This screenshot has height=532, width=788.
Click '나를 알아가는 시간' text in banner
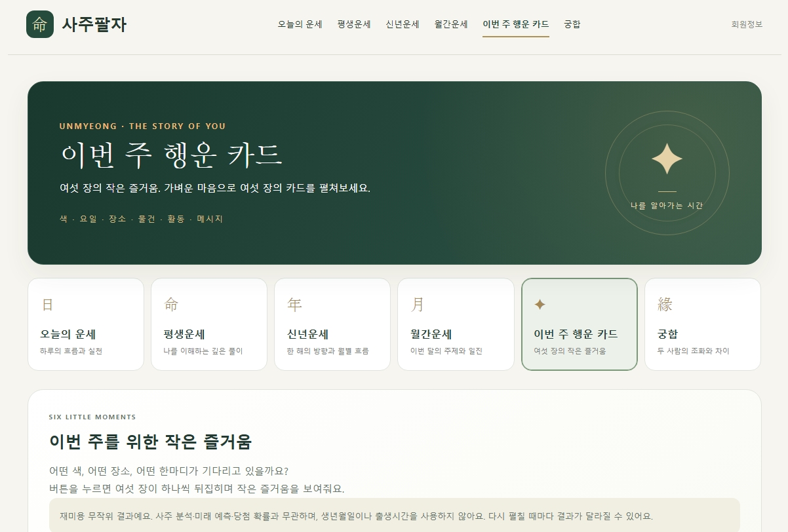click(667, 206)
